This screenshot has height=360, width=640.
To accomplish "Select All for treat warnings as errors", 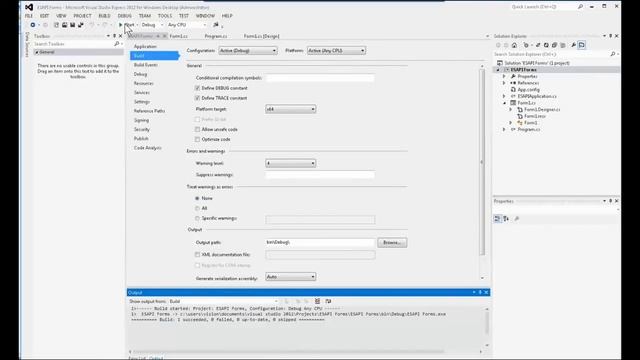I will coord(197,208).
